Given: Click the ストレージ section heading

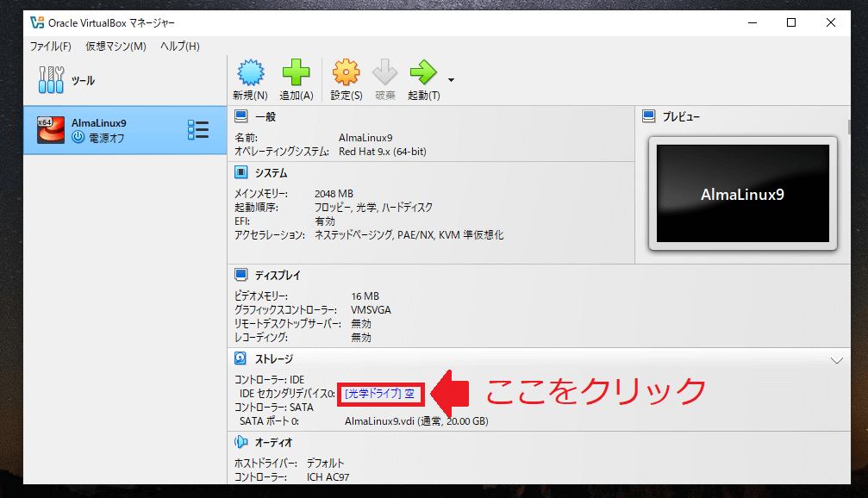Looking at the screenshot, I should (274, 359).
